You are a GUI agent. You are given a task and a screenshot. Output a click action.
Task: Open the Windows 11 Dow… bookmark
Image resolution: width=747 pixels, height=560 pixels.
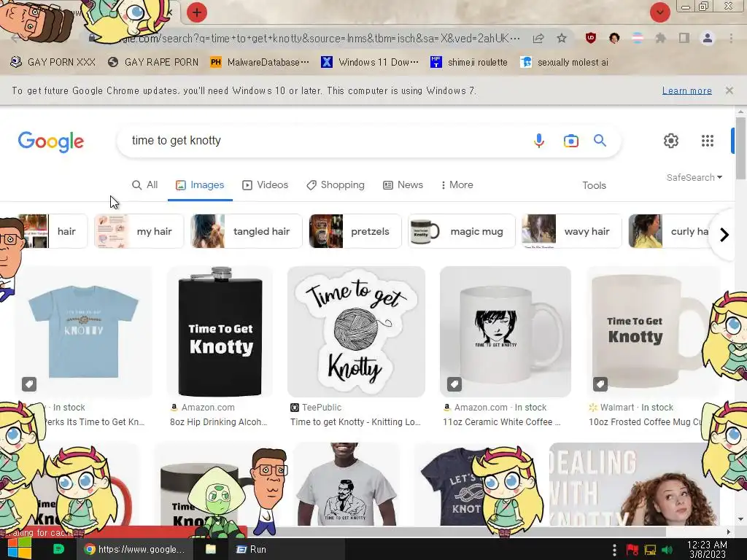click(370, 62)
